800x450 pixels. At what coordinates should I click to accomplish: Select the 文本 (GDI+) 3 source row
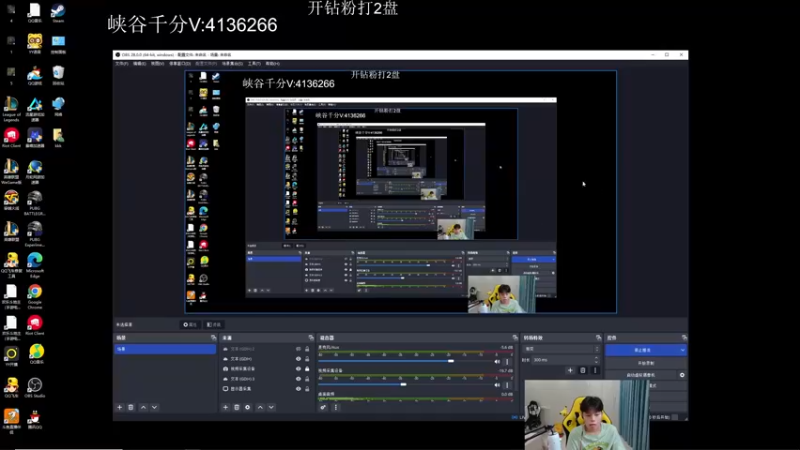[x=265, y=379]
